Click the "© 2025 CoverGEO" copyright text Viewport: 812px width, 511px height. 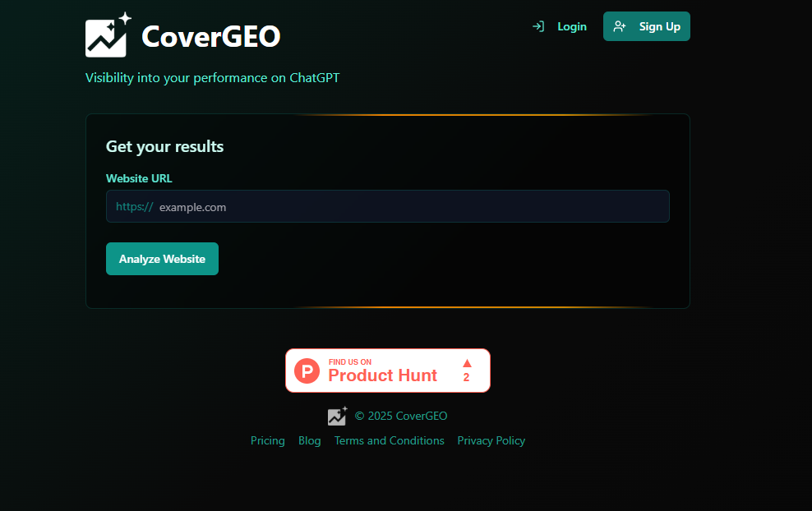(401, 416)
